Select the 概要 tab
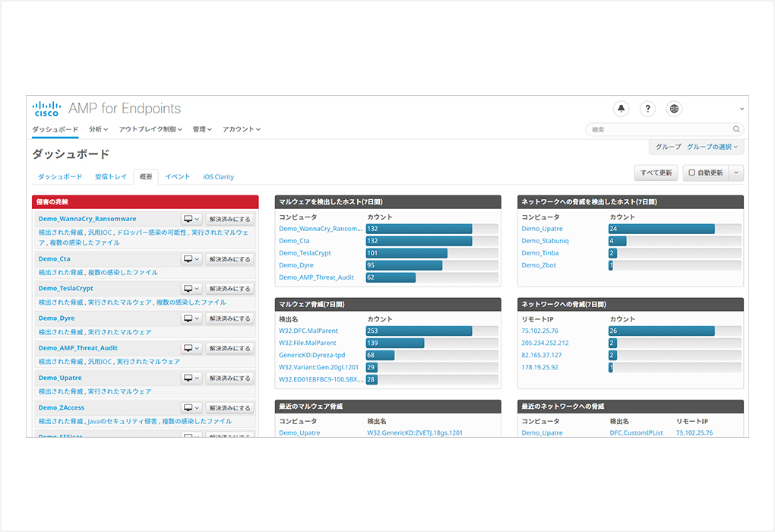 [x=146, y=176]
